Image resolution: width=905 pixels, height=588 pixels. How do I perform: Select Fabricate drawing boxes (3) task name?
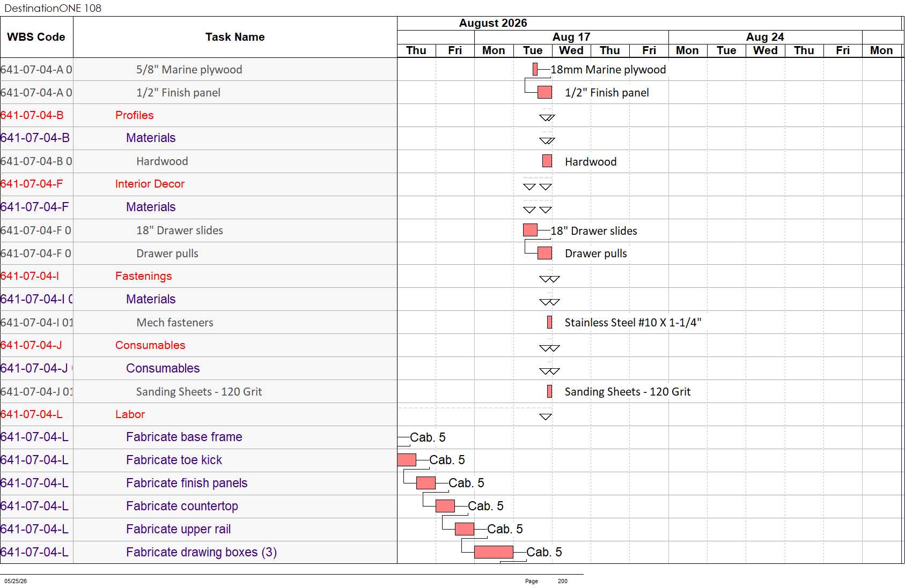pos(201,552)
